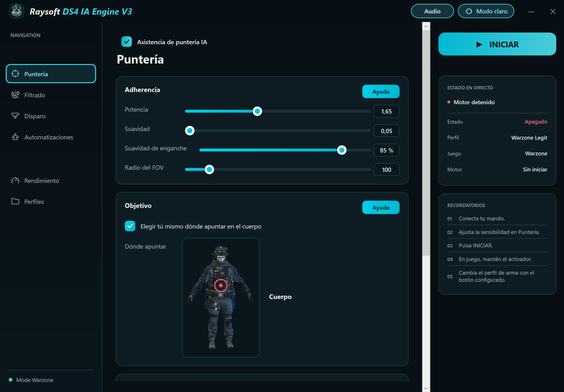Viewport: 564px width, 392px height.
Task: Click the Radio del FOV value field
Action: pyautogui.click(x=386, y=169)
